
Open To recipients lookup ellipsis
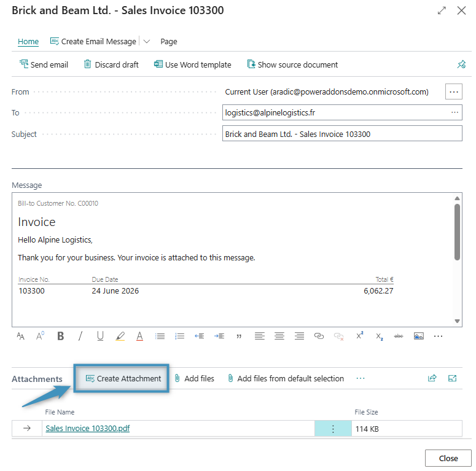[x=455, y=112]
